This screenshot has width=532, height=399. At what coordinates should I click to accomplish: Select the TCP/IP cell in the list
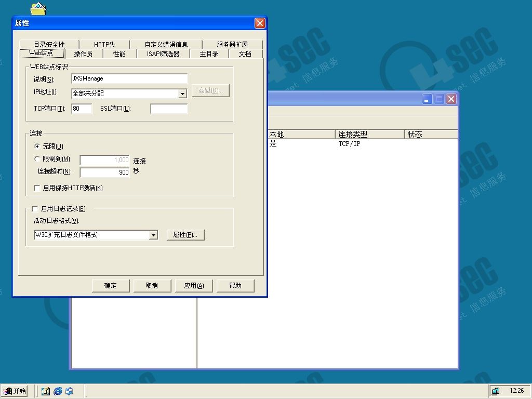349,144
